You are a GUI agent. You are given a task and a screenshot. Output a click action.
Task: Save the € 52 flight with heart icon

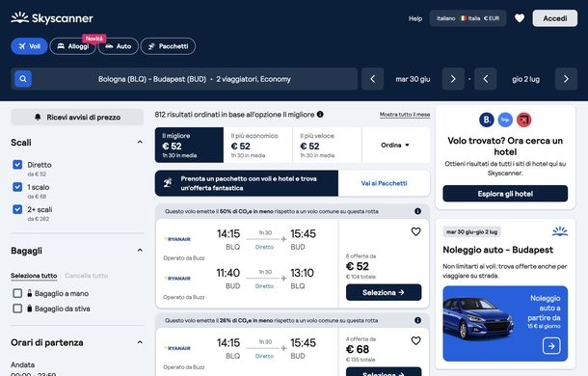coord(415,232)
